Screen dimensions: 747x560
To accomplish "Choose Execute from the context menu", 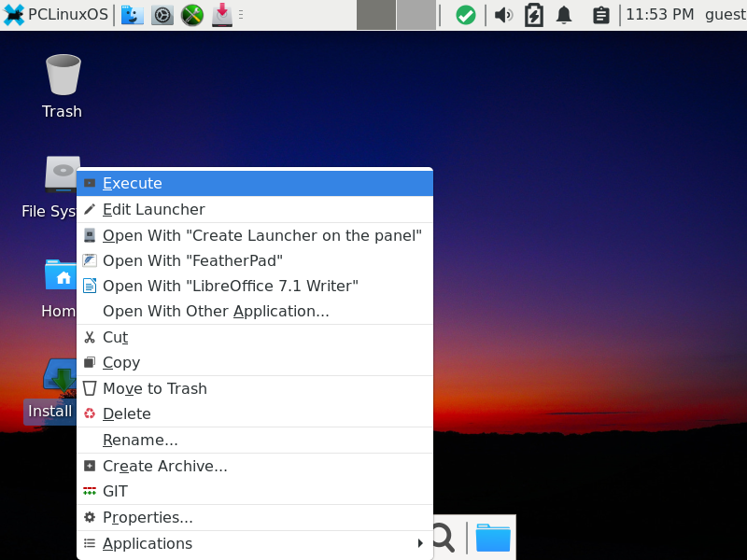I will [x=255, y=183].
